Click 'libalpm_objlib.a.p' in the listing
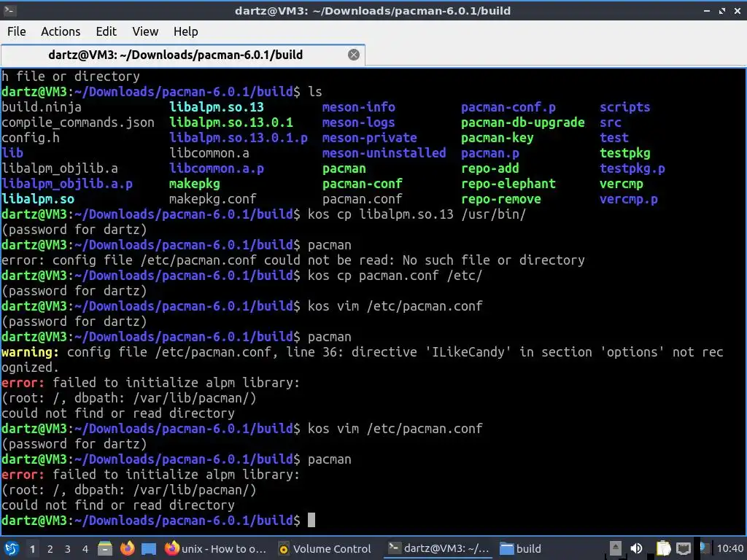The width and height of the screenshot is (747, 560). pyautogui.click(x=66, y=184)
